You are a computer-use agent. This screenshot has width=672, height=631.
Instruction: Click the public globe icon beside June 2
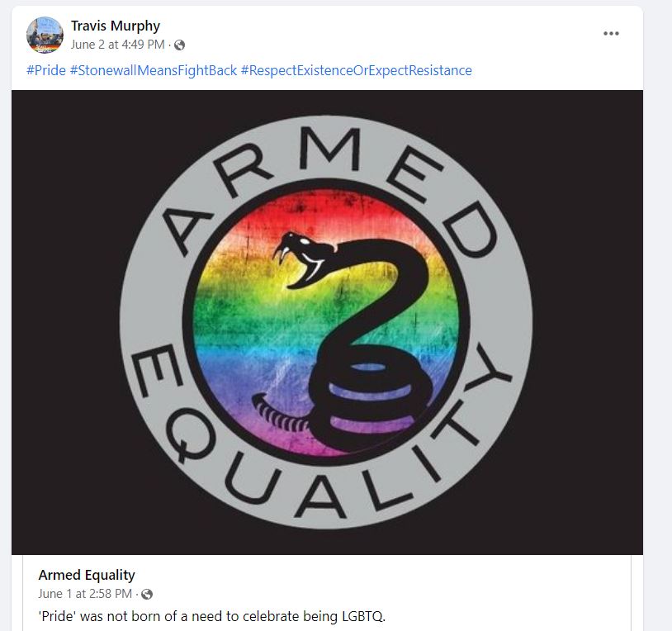pos(180,45)
